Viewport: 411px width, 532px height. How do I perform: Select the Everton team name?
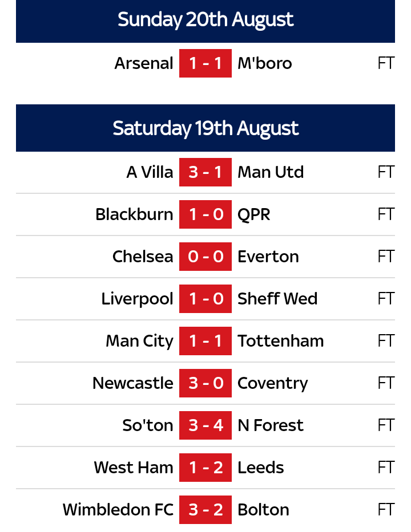[x=268, y=257]
